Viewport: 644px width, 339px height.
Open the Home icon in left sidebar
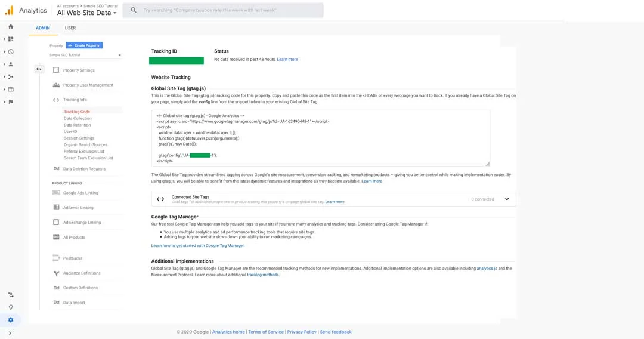click(x=11, y=26)
